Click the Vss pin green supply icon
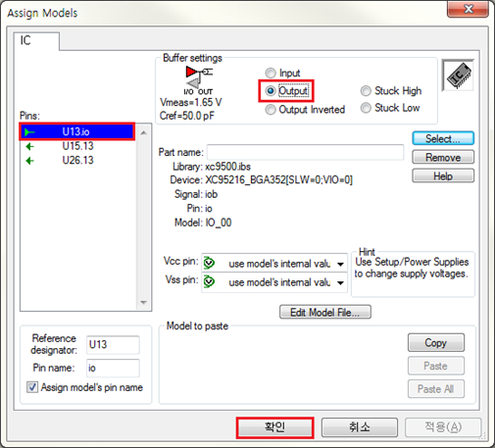This screenshot has width=495, height=448. tap(209, 281)
